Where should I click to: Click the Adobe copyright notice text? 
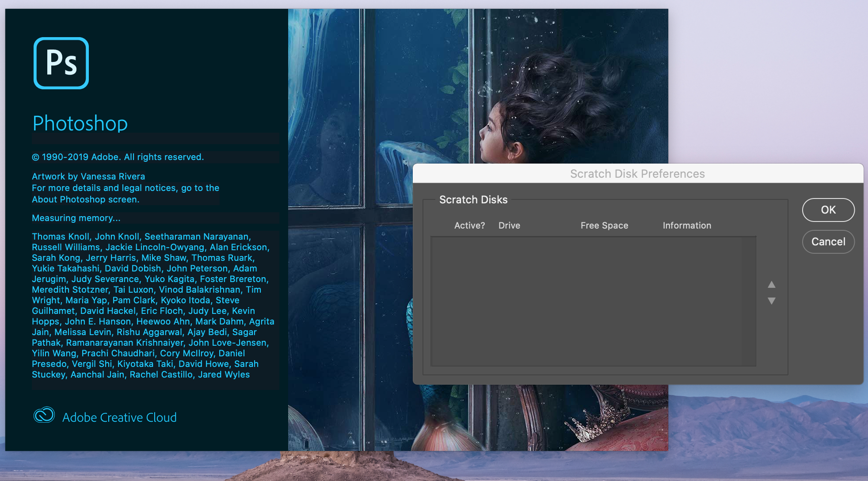pos(118,157)
